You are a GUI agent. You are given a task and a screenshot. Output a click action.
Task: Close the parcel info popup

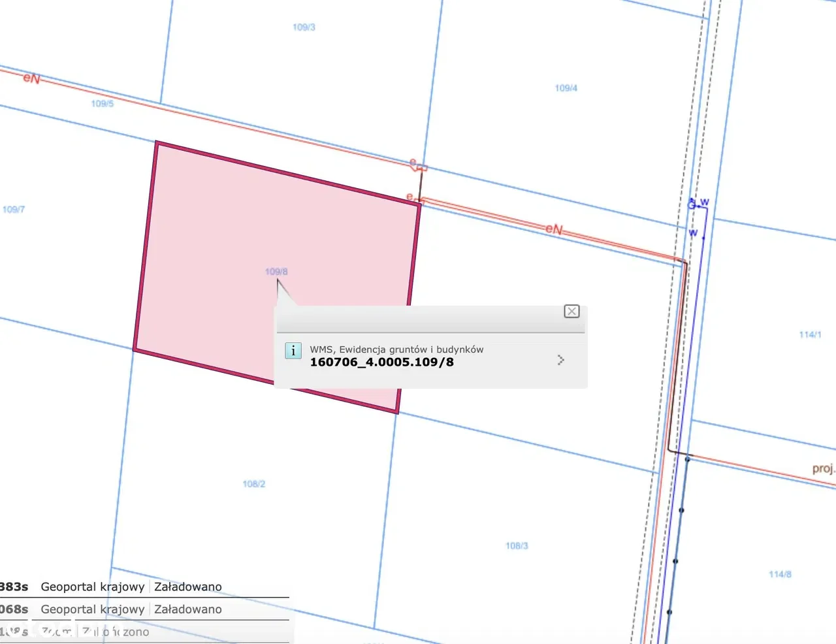coord(571,312)
